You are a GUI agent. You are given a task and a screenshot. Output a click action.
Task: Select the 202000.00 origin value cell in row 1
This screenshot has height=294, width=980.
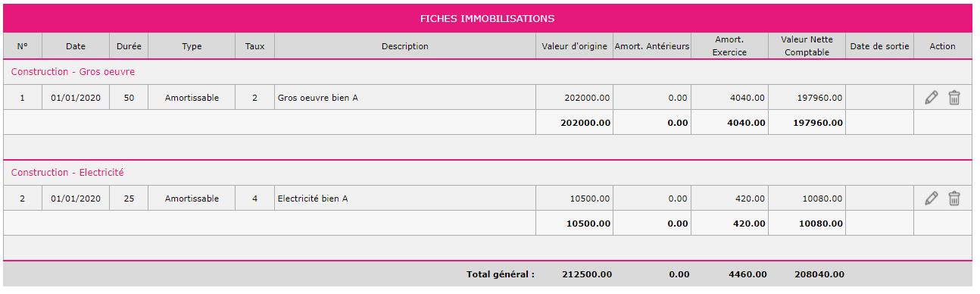[574, 98]
